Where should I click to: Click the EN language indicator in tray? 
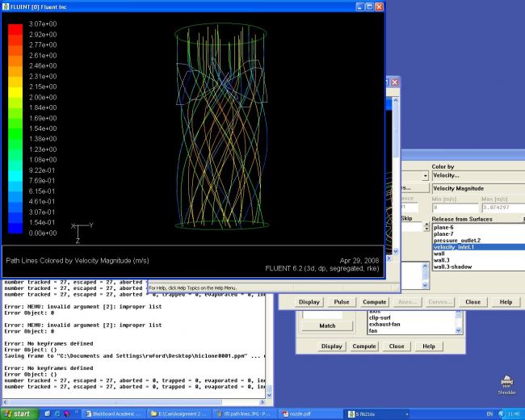point(489,414)
